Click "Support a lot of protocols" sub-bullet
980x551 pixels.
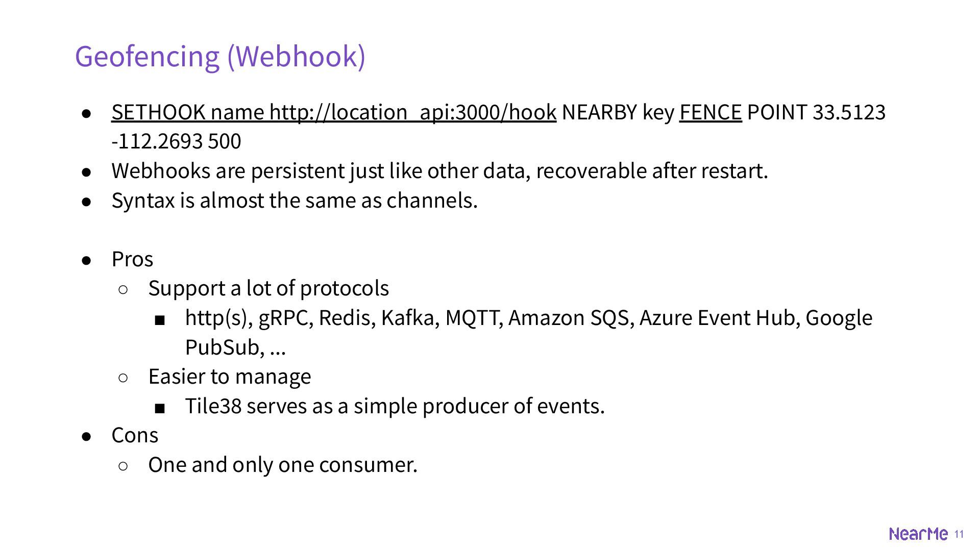click(x=268, y=288)
